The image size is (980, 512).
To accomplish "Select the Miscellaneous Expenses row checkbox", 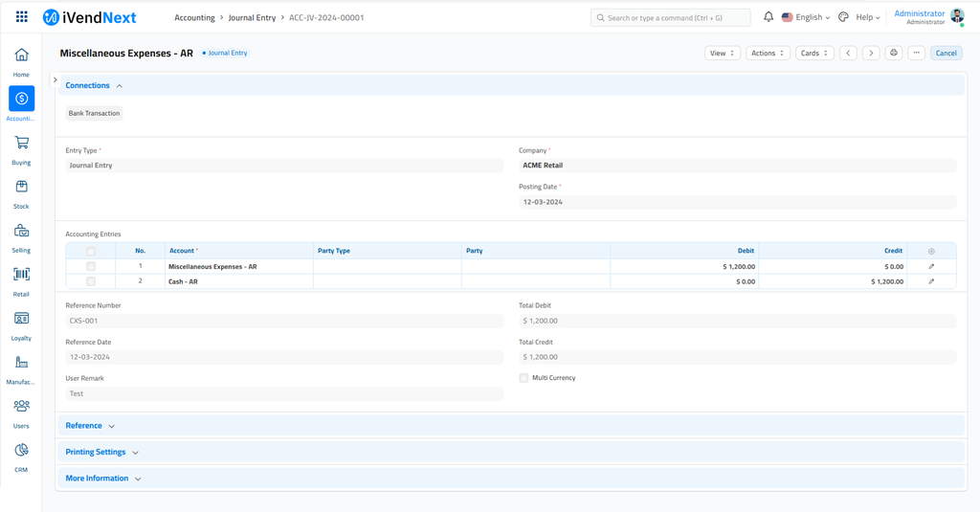I will point(91,266).
